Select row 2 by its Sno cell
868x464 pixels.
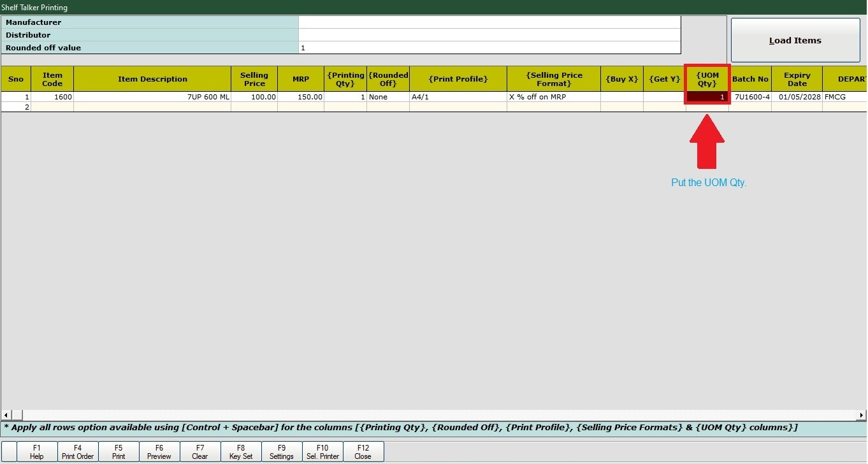coord(16,107)
